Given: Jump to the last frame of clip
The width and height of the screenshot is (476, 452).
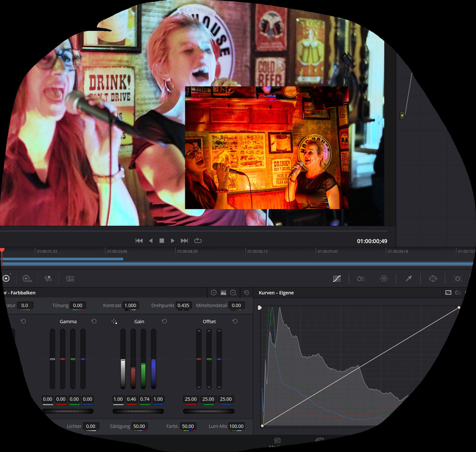Looking at the screenshot, I should 184,240.
